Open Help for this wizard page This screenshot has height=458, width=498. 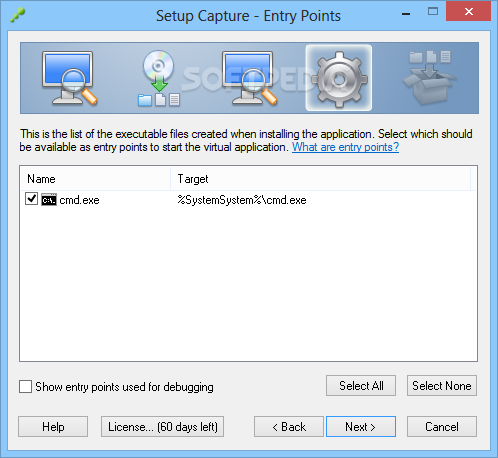(53, 427)
